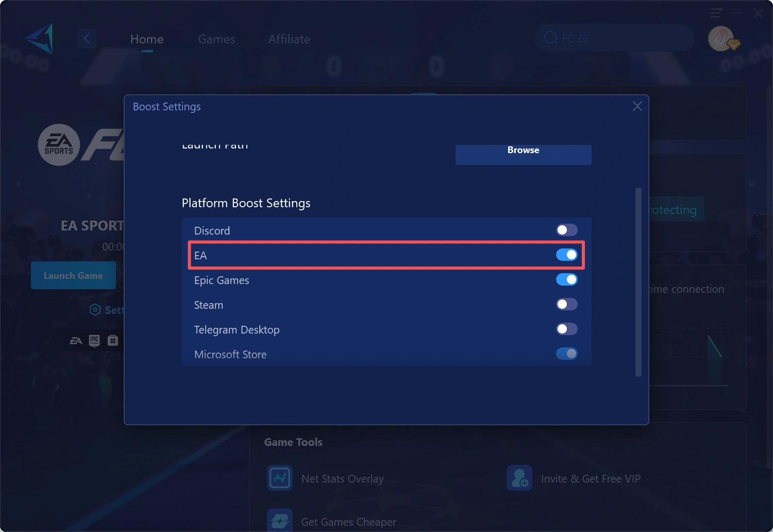Click the Get Games Cheaper label

[x=349, y=522]
